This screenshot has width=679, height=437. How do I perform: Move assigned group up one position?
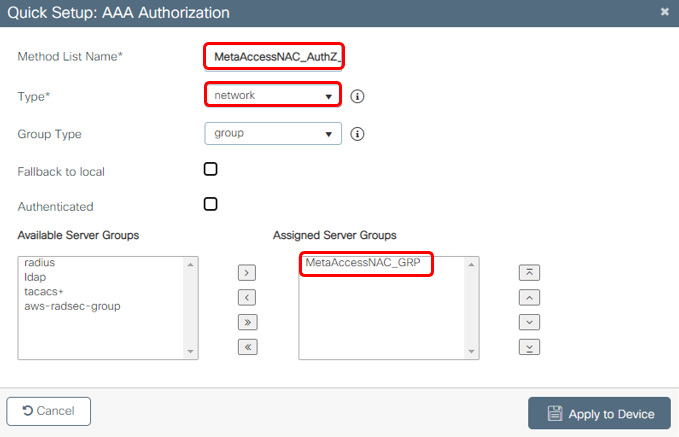[529, 298]
